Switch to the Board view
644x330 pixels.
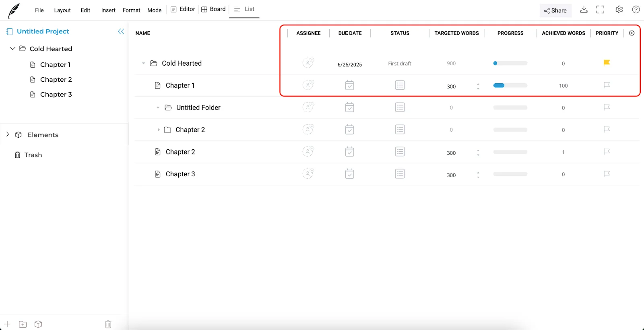(x=213, y=9)
